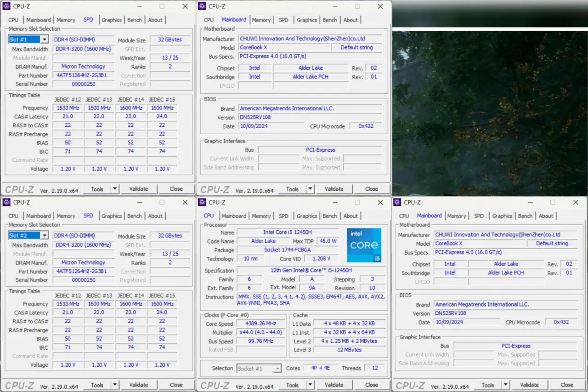Image resolution: width=588 pixels, height=392 pixels.
Task: Click CAS# Latency value 24.0 in Slot #2 window
Action: [x=162, y=312]
